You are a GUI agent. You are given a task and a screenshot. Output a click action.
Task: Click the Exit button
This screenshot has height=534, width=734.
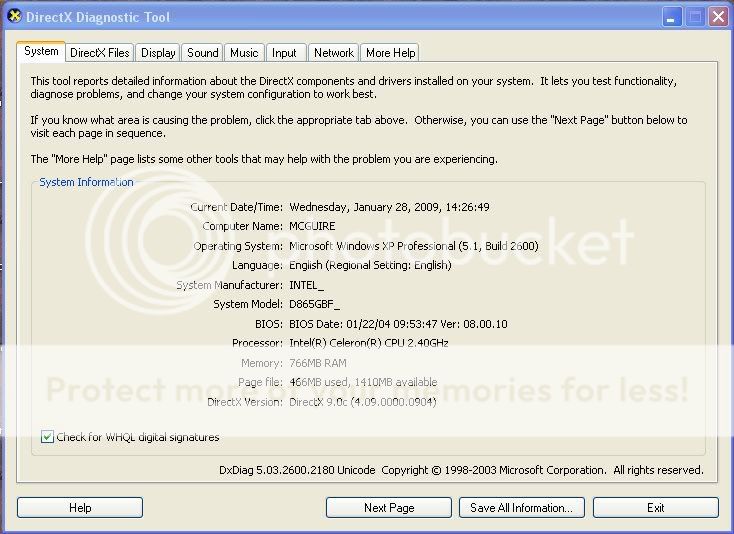655,508
